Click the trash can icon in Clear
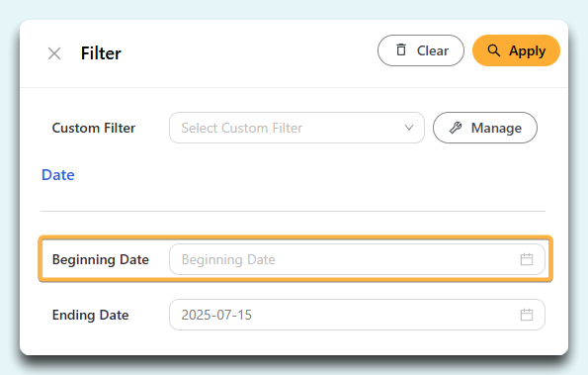The image size is (588, 375). [x=401, y=49]
